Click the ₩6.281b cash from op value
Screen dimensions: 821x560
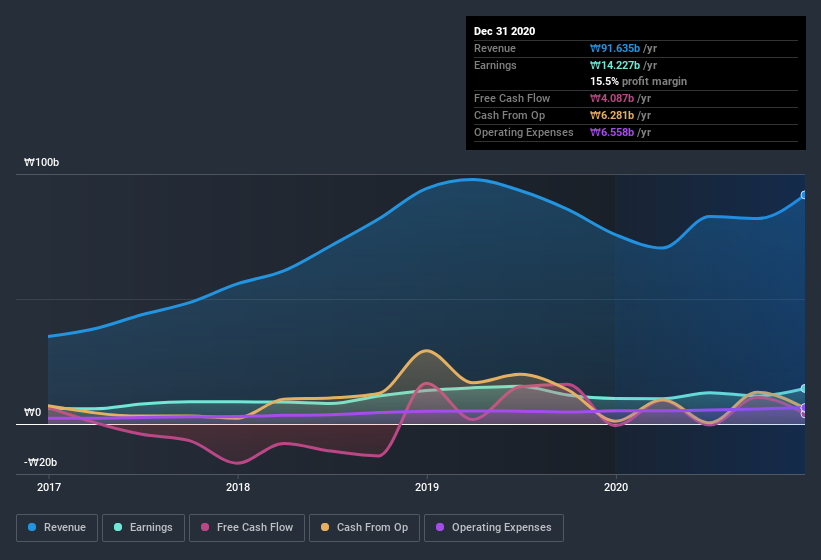(x=612, y=115)
